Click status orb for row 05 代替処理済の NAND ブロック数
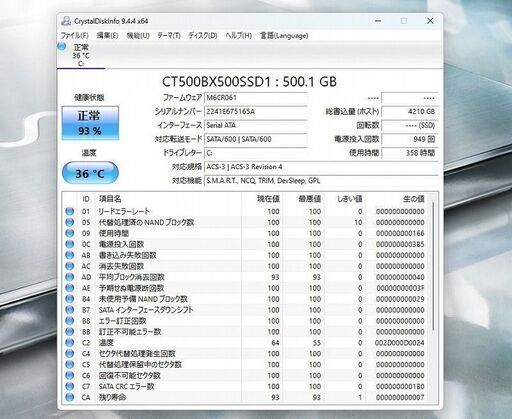Image resolution: width=512 pixels, height=419 pixels. tap(69, 222)
